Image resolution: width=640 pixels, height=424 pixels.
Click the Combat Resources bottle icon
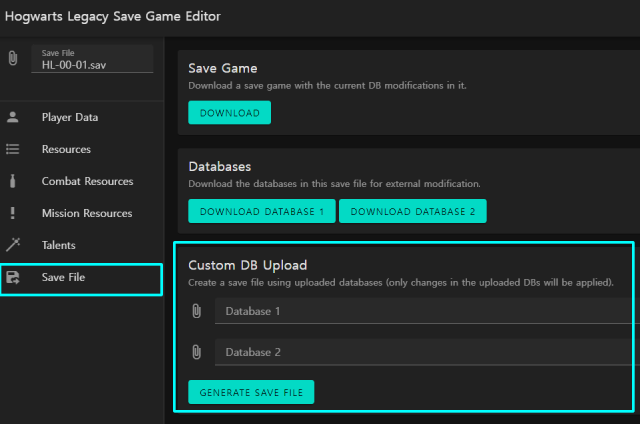tap(13, 181)
